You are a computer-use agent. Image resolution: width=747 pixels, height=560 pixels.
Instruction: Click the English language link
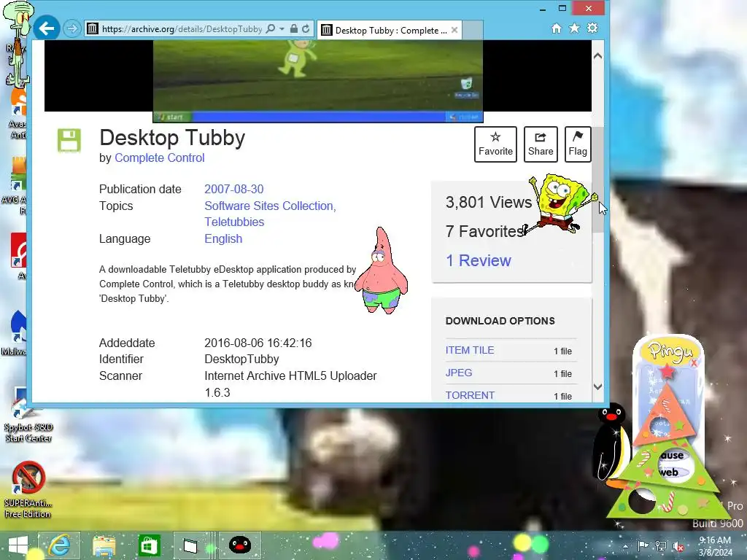pos(223,238)
